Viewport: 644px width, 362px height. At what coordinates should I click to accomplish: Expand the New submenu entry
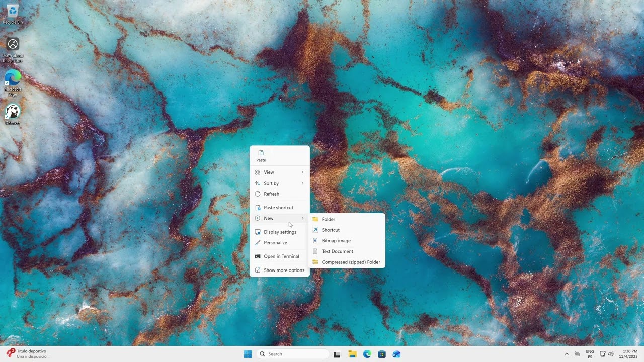[280, 218]
